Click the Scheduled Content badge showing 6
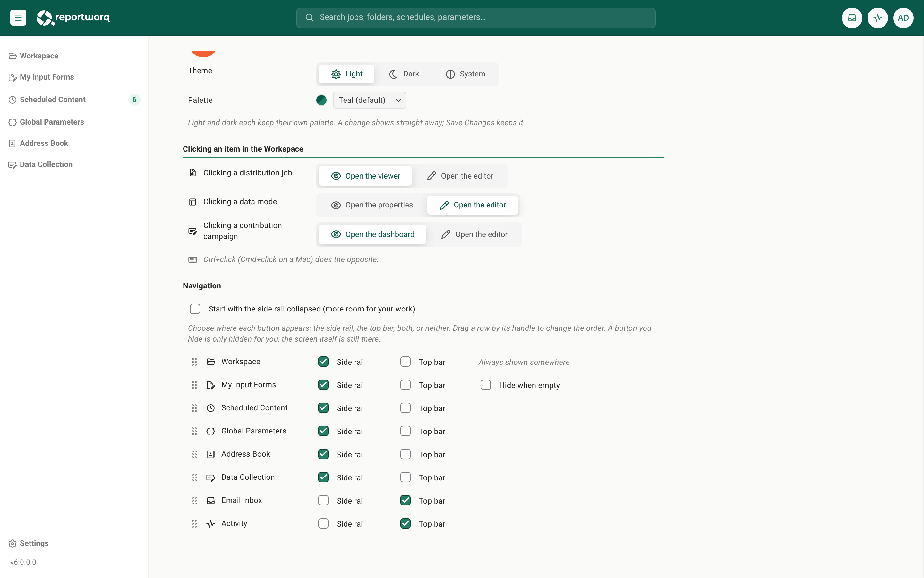Viewport: 924px width, 578px height. pos(134,100)
